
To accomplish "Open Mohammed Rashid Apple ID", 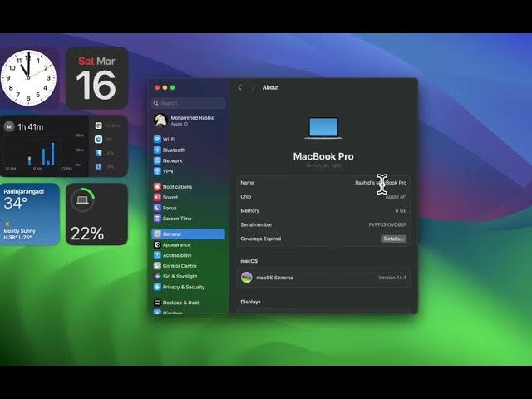I will point(189,121).
